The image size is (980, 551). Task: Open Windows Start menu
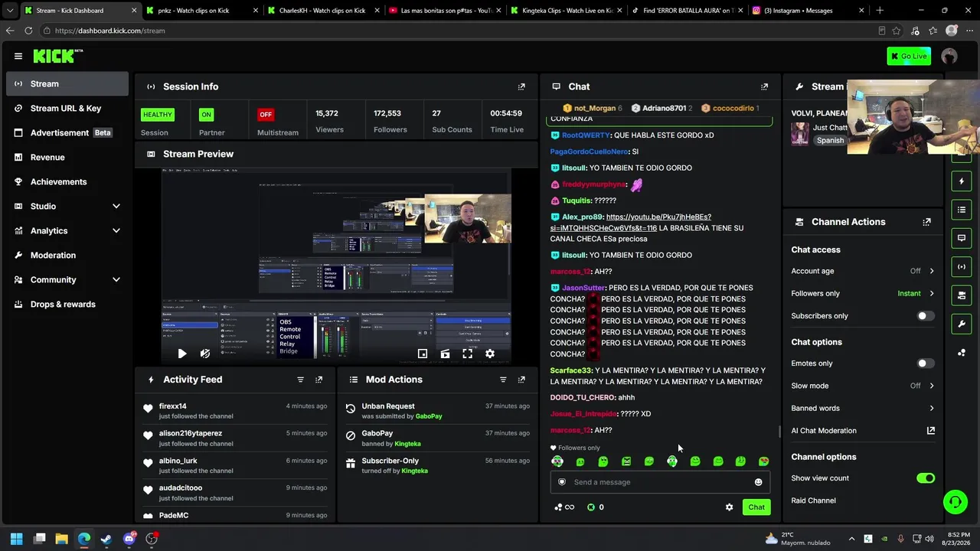click(17, 539)
